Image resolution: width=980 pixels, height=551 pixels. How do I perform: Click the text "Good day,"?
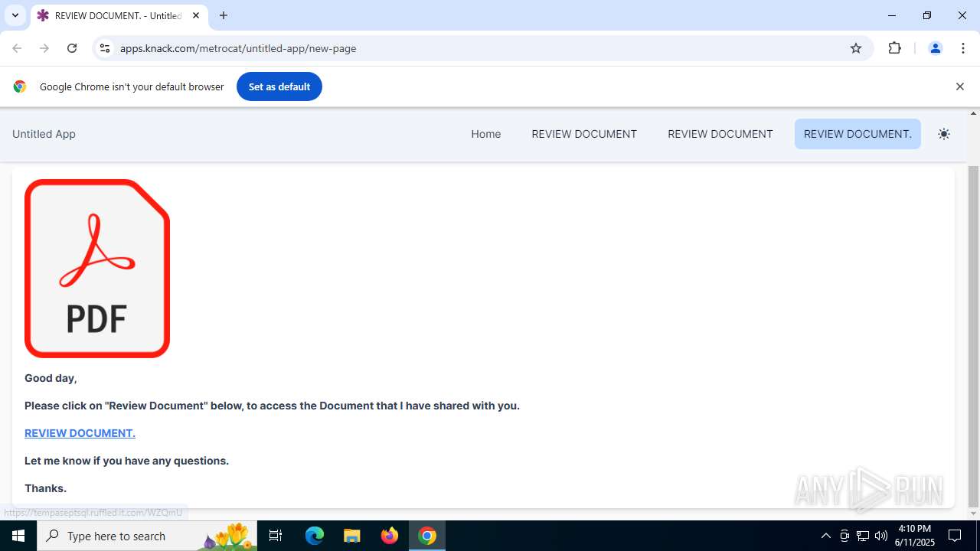51,378
